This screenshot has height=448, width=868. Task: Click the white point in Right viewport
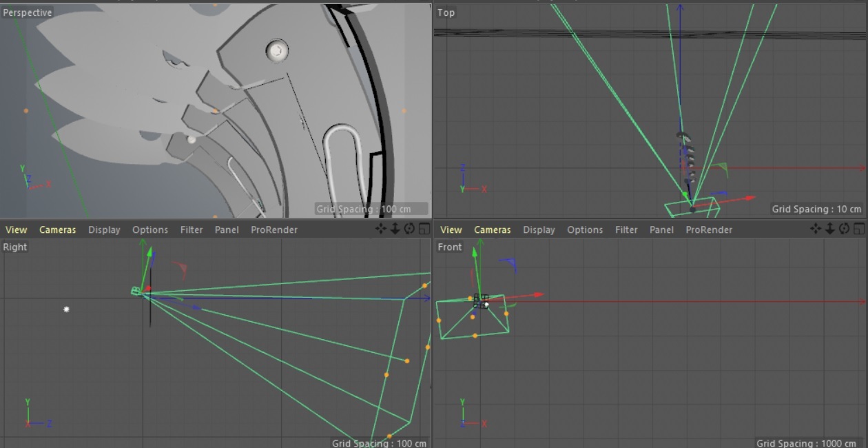(x=66, y=309)
